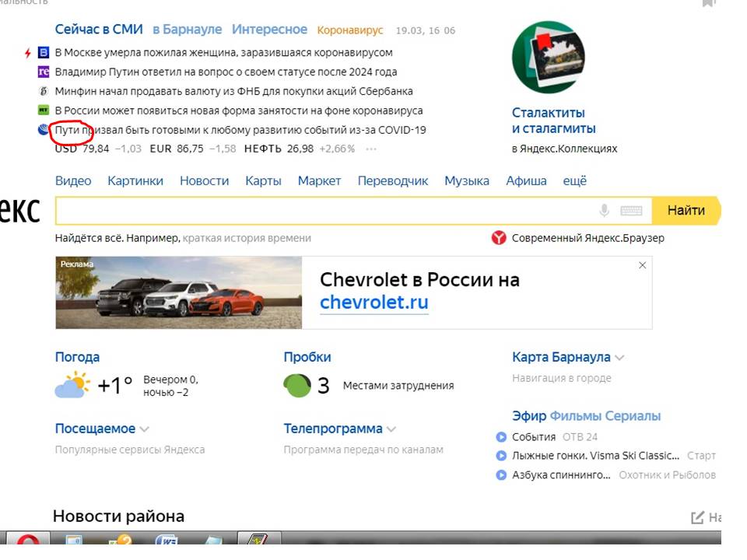747x560 pixels.
Task: Switch to the Сейчас в СМИ tab
Action: [99, 30]
